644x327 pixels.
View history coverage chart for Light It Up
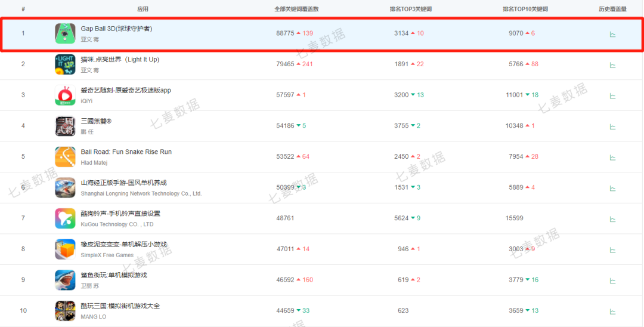612,65
